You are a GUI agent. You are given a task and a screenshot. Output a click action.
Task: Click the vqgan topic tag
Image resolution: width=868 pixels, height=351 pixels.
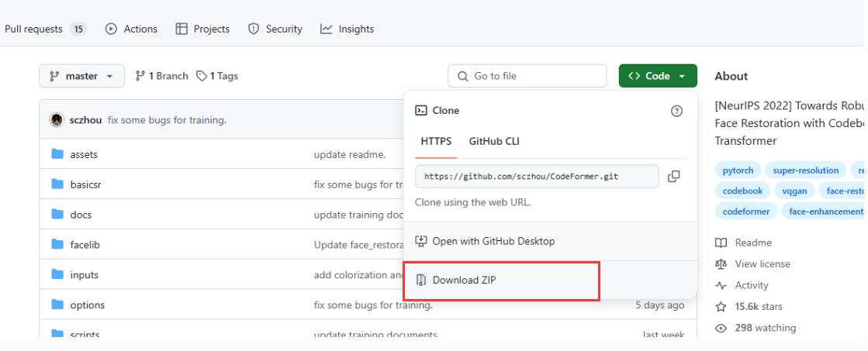tap(794, 191)
